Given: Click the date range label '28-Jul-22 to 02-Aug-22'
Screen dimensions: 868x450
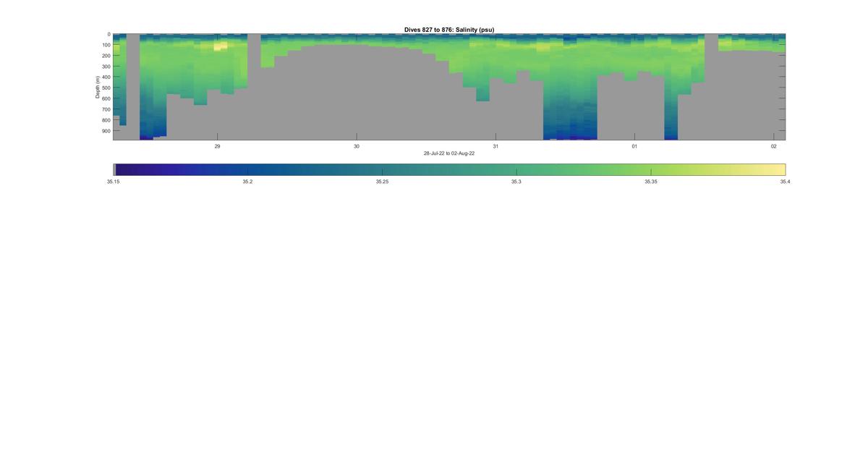Looking at the screenshot, I should (x=449, y=153).
